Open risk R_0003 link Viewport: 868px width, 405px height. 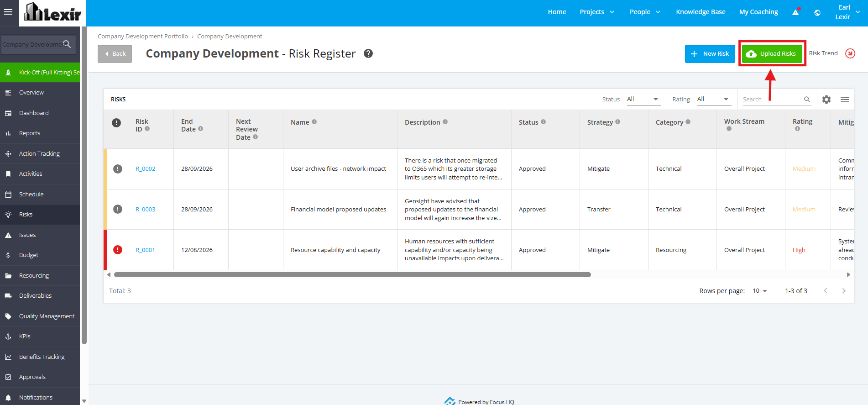click(146, 210)
